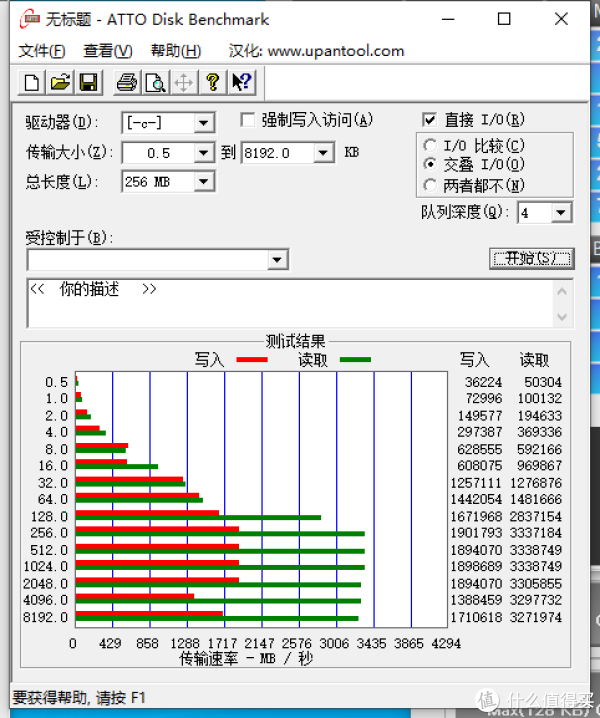Click write value 36224
This screenshot has width=600, height=718.
coord(483,382)
